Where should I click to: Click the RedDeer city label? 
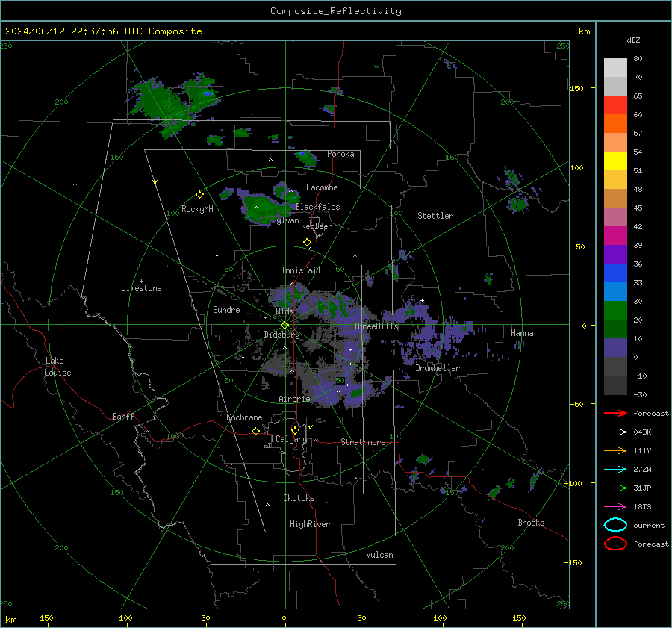click(317, 226)
